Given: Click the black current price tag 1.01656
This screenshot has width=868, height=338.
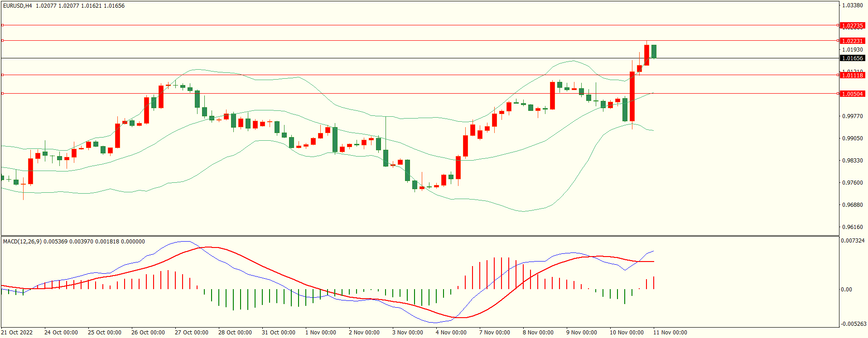Looking at the screenshot, I should (852, 58).
